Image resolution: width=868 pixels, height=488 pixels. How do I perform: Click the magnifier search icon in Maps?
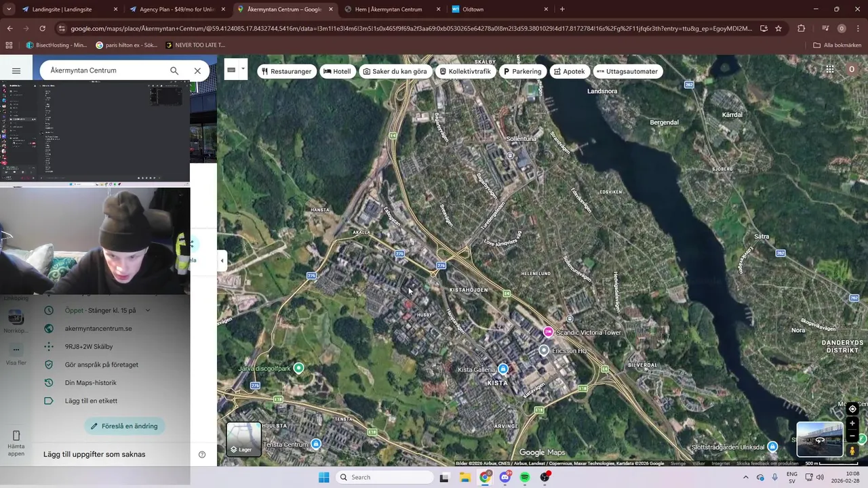point(174,70)
